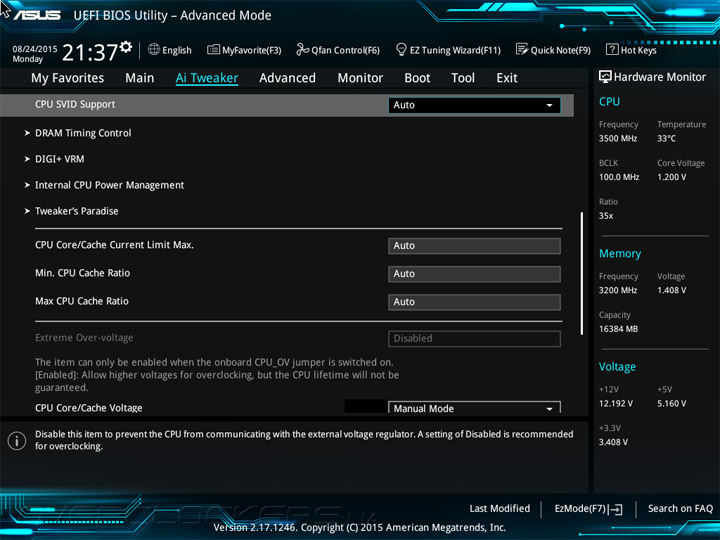Click the Extreme Over-voltage label
This screenshot has width=720, height=540.
pyautogui.click(x=84, y=338)
